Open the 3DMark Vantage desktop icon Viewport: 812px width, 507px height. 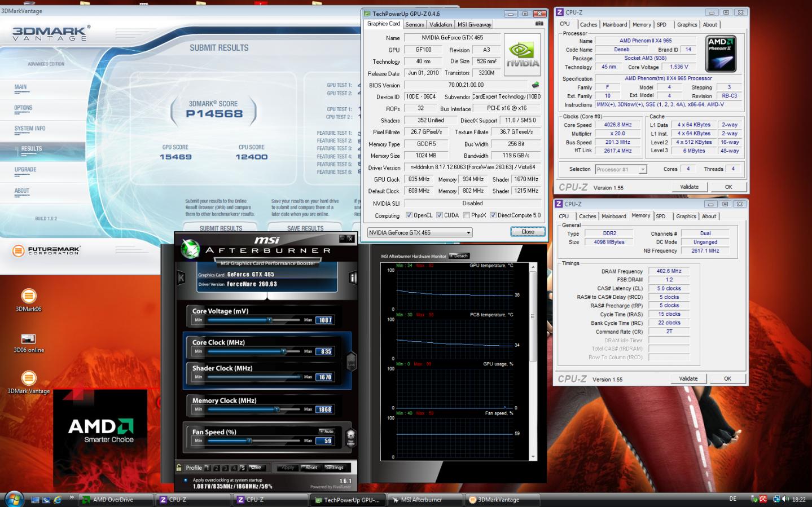[28, 382]
